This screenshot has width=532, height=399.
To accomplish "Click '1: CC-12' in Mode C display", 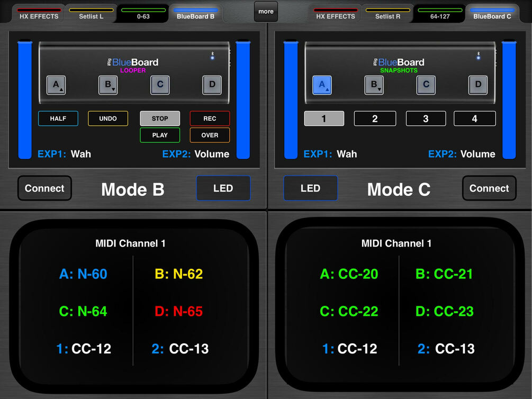I will (x=350, y=349).
